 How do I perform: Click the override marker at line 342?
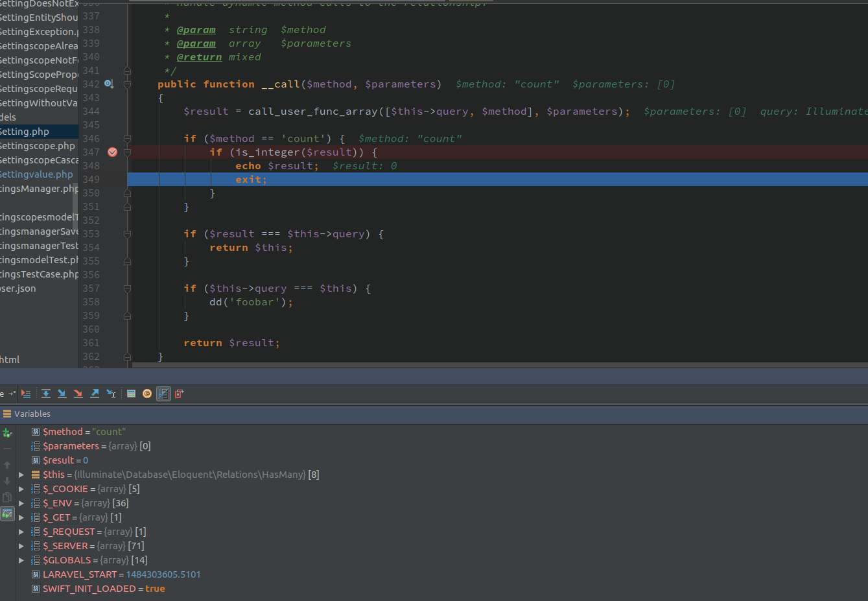[x=109, y=84]
